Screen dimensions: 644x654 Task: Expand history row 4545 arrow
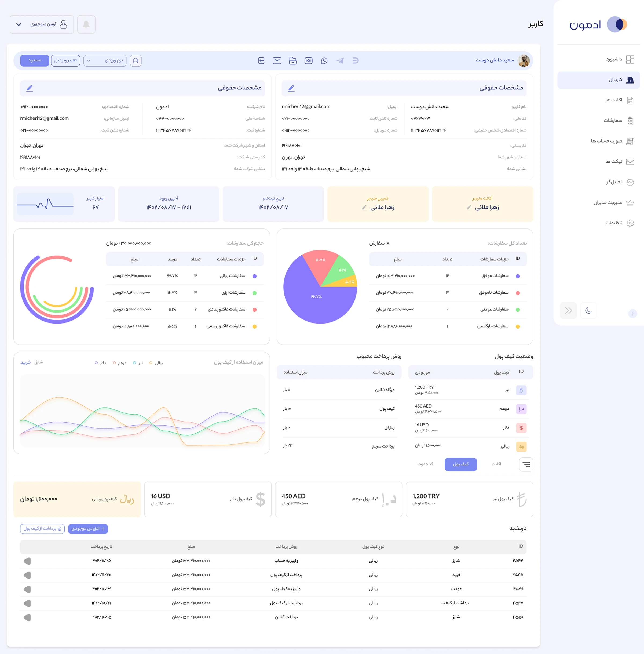(x=27, y=575)
